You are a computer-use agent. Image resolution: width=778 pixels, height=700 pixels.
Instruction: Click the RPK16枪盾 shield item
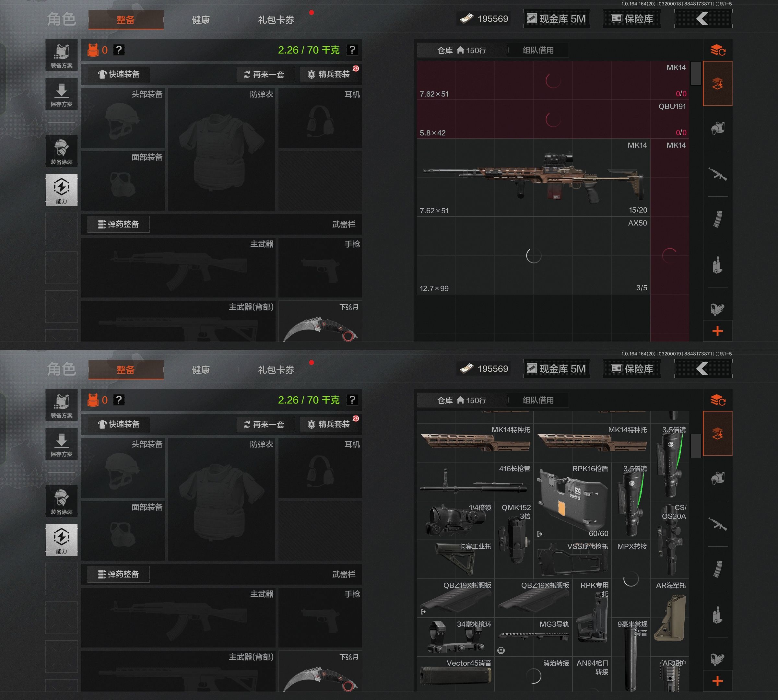tap(572, 500)
